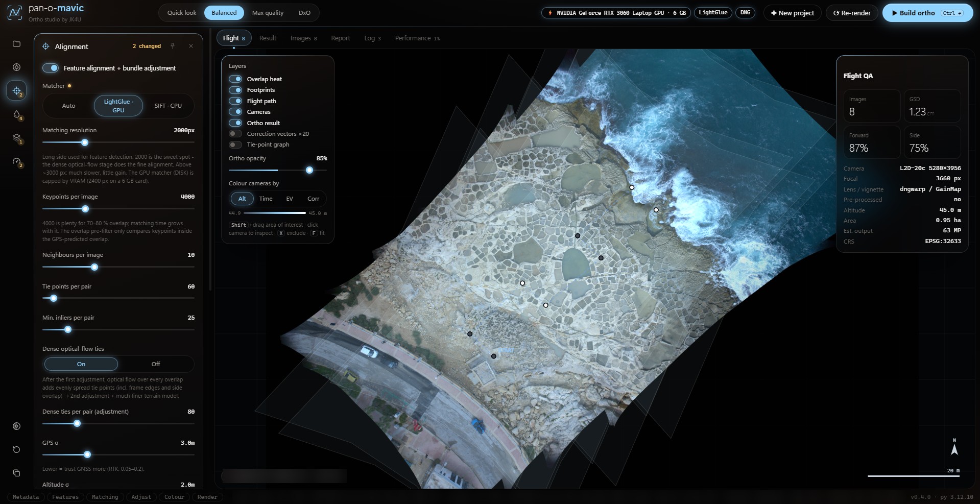Viewport: 980px width, 504px height.
Task: Toggle the Cameras layer
Action: point(235,112)
